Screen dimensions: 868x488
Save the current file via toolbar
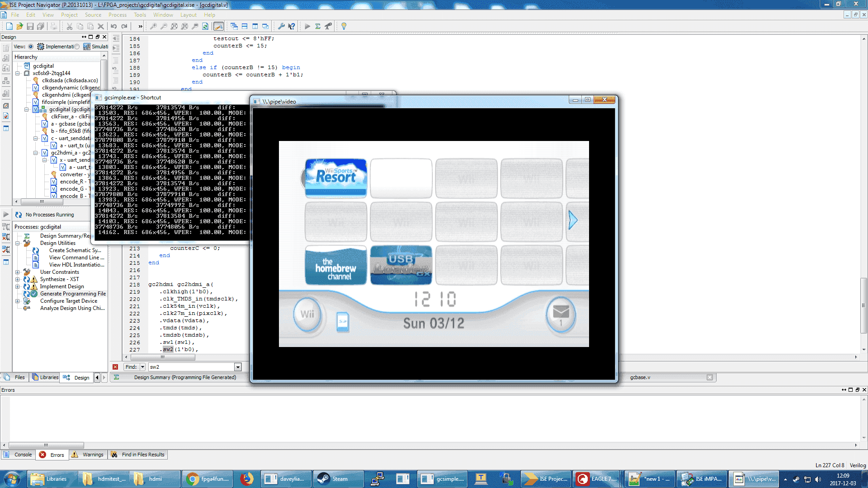30,26
